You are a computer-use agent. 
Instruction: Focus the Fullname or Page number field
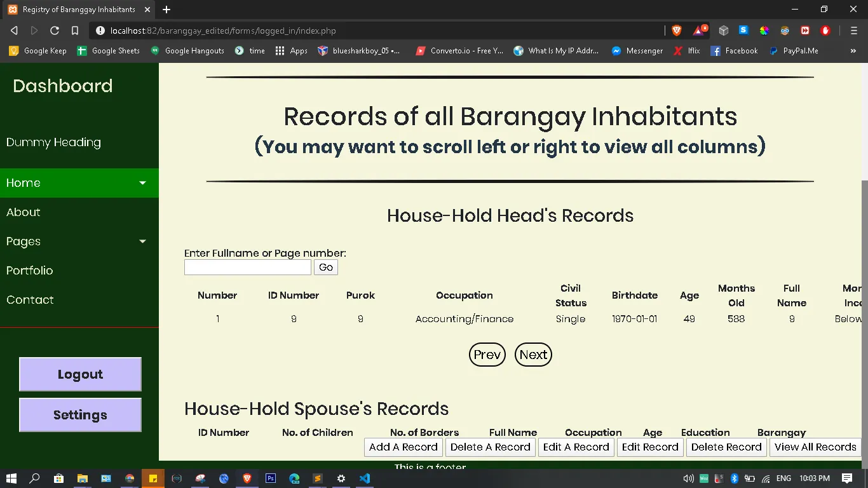tap(248, 268)
